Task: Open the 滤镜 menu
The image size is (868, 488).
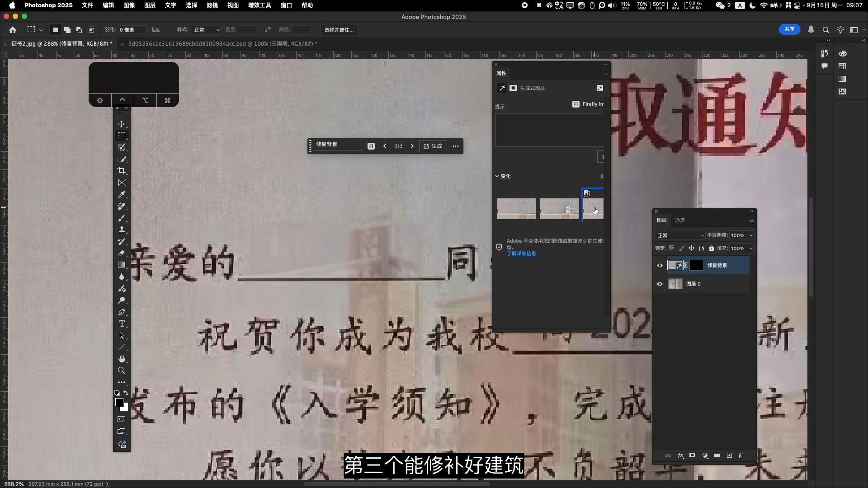Action: coord(212,5)
